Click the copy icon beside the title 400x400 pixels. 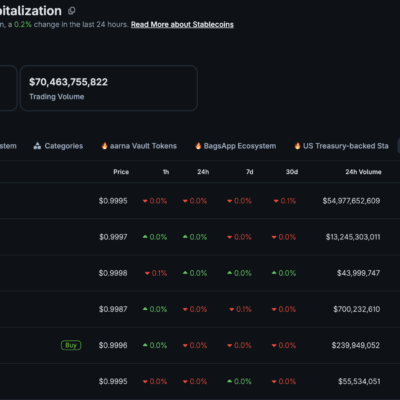71,11
